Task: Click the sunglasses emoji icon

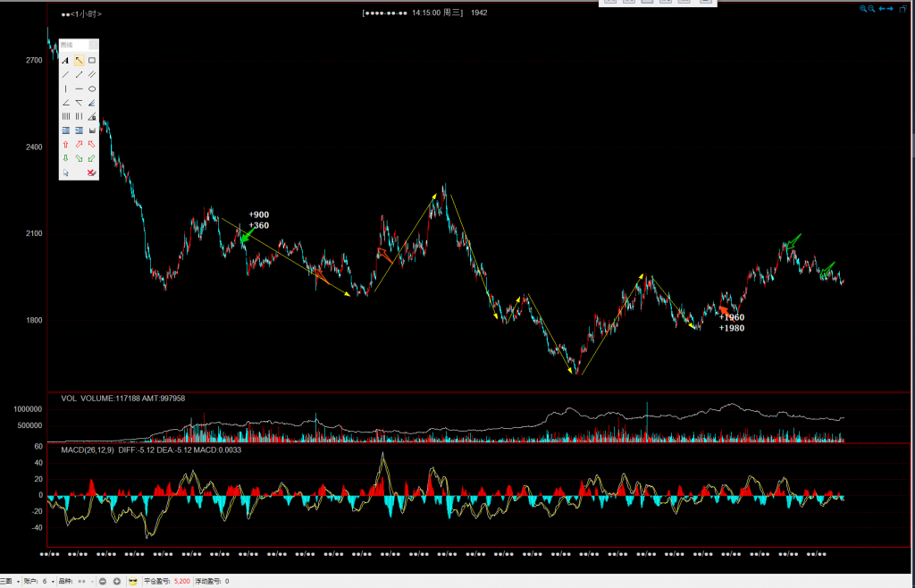Action: point(133,581)
